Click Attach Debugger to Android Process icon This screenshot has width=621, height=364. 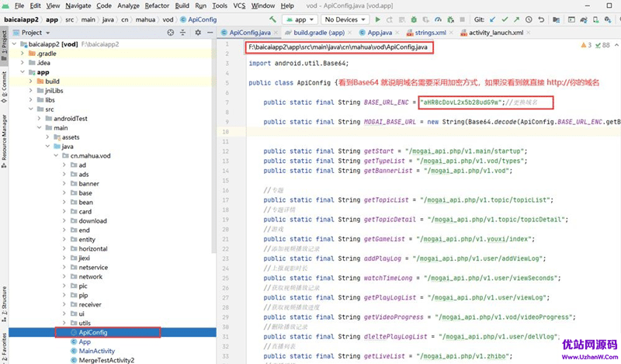click(450, 19)
